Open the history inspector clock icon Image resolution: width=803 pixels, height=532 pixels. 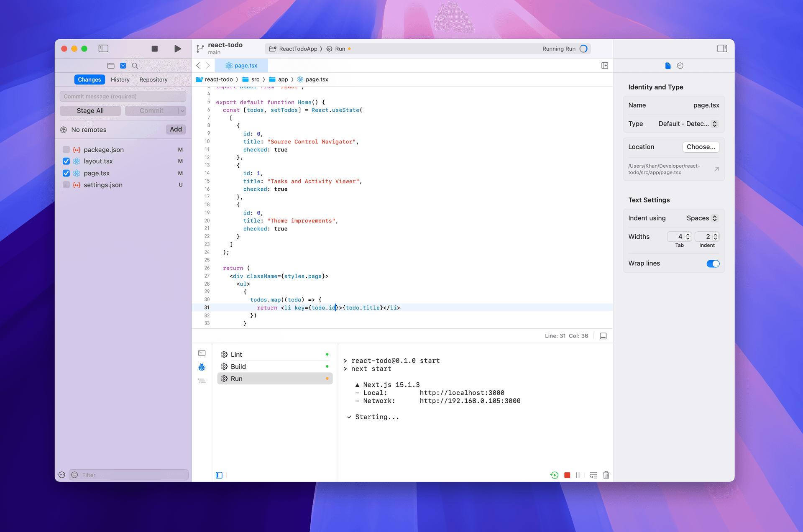[680, 66]
